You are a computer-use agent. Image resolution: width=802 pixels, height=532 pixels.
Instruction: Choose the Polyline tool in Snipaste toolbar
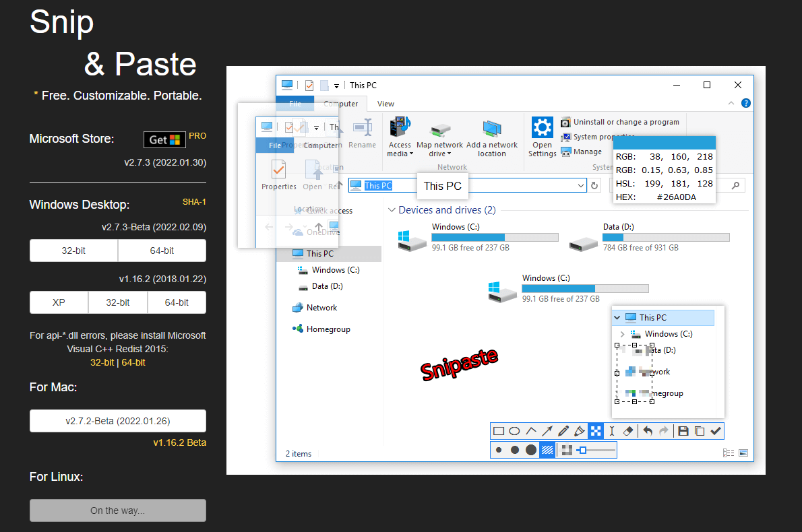tap(531, 431)
